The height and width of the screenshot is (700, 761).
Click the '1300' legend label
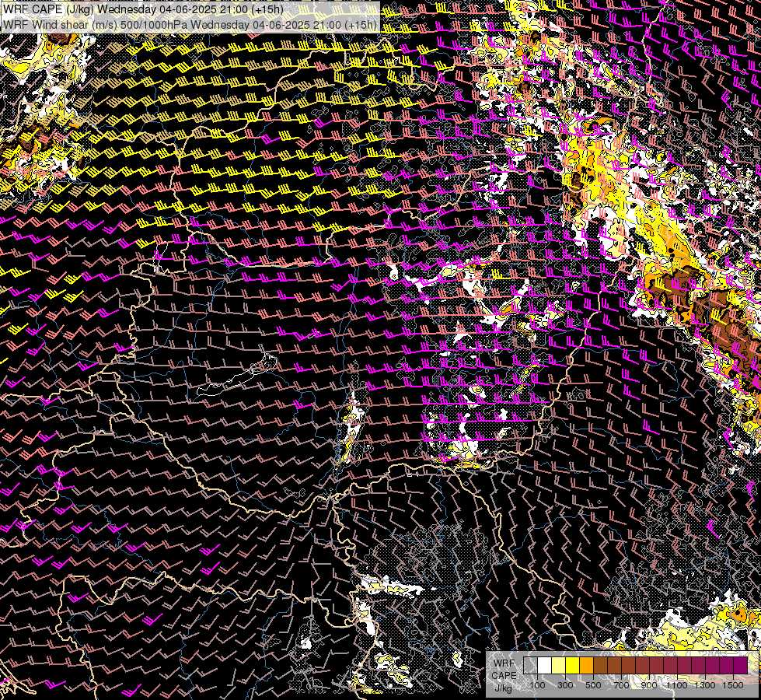point(705,685)
